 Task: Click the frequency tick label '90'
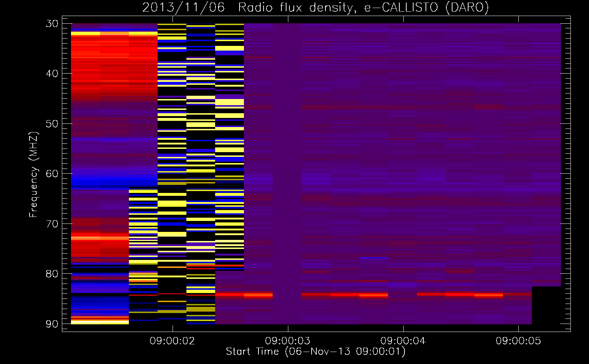click(x=52, y=324)
